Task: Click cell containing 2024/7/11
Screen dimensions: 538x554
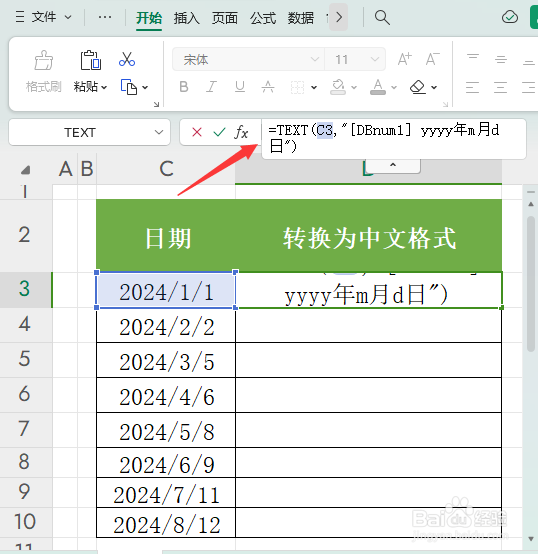Action: pyautogui.click(x=166, y=493)
